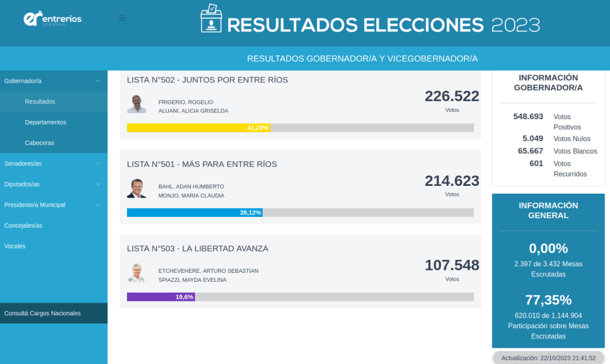
Task: Click the blue 39,12% progress bar
Action: pyautogui.click(x=194, y=213)
